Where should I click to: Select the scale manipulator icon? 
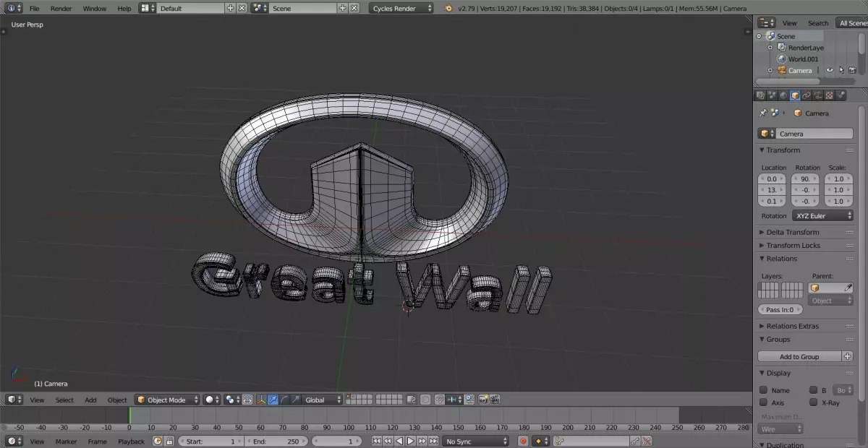tap(296, 400)
